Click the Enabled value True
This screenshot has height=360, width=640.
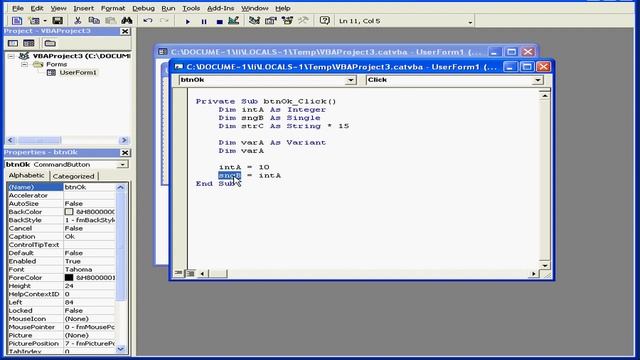[73, 261]
